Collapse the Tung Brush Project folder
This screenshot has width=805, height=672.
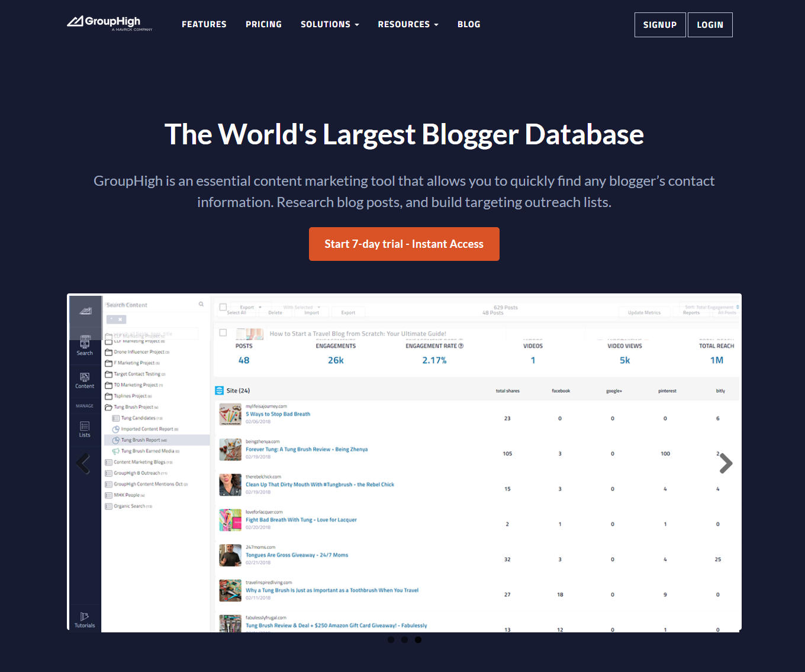point(108,407)
